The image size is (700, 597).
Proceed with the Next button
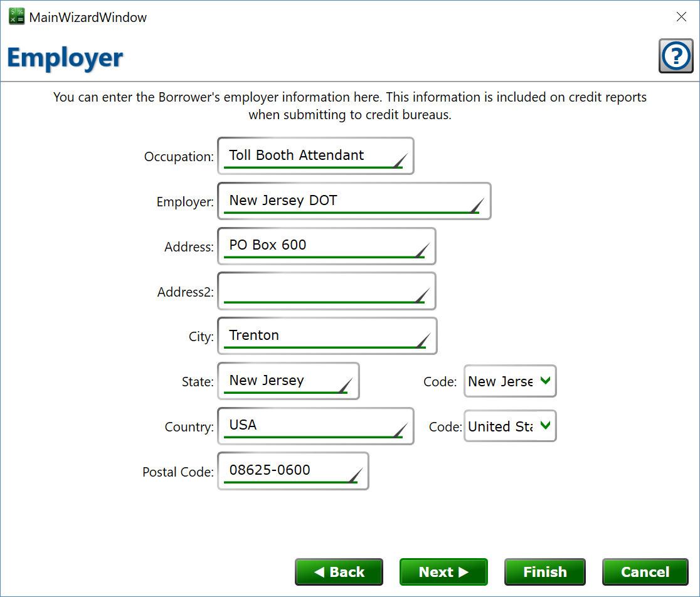[x=443, y=571]
